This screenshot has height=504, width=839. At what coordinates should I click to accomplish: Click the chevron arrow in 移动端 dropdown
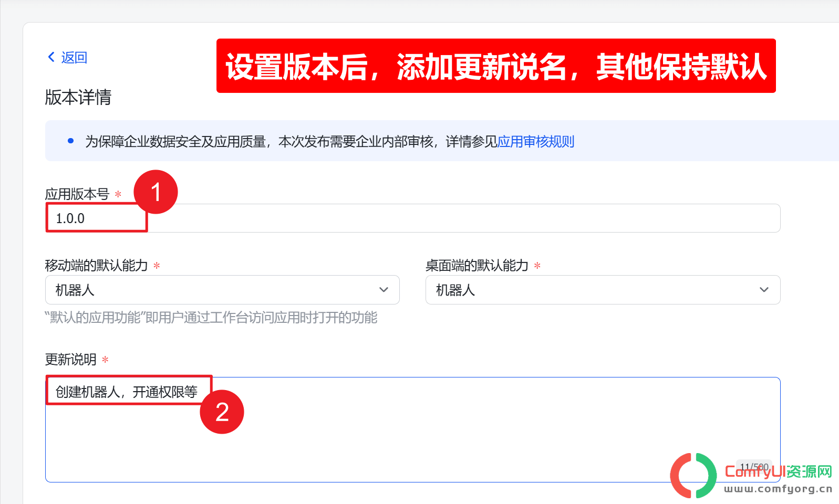click(x=384, y=290)
